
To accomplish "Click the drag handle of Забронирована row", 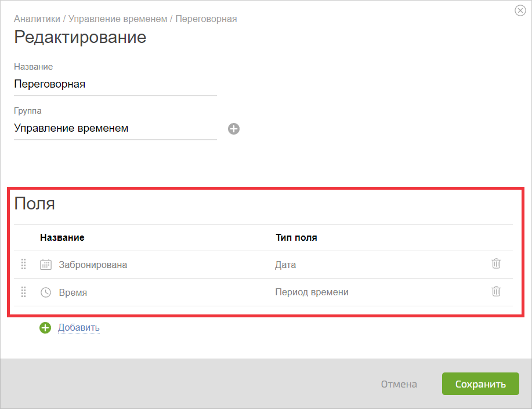I will click(23, 264).
